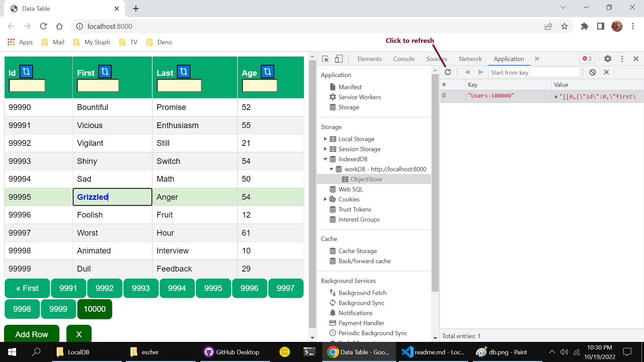Open the terminal from the taskbar
The width and height of the screenshot is (644, 362).
[x=309, y=352]
